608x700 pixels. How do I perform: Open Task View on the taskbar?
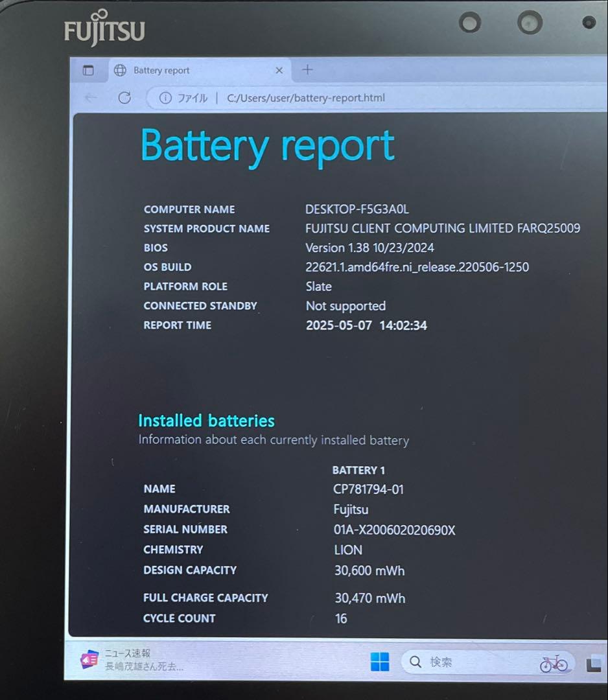[x=594, y=664]
